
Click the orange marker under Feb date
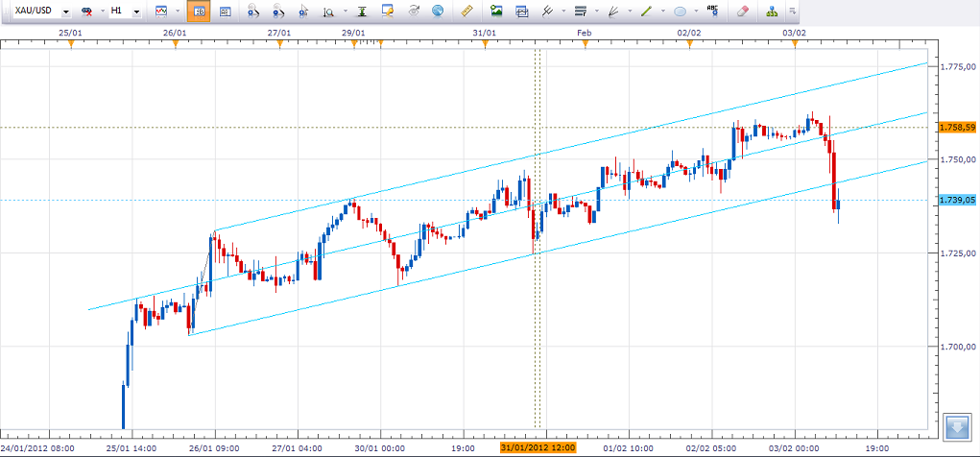(585, 43)
